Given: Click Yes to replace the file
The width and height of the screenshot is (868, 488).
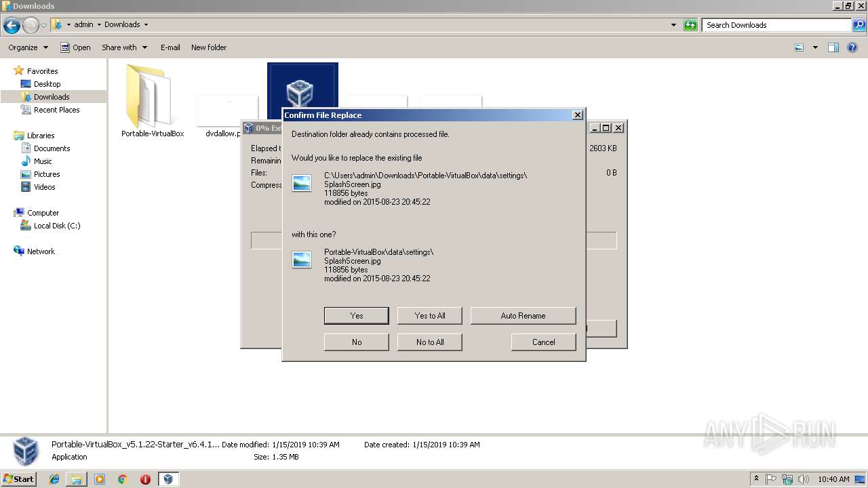Looking at the screenshot, I should pos(356,316).
